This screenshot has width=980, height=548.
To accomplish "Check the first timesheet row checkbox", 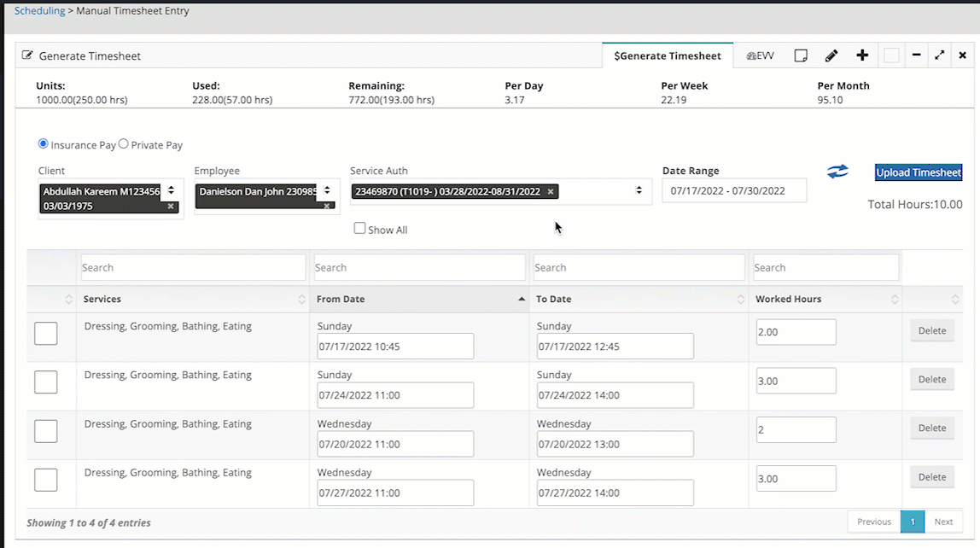I will pyautogui.click(x=45, y=333).
